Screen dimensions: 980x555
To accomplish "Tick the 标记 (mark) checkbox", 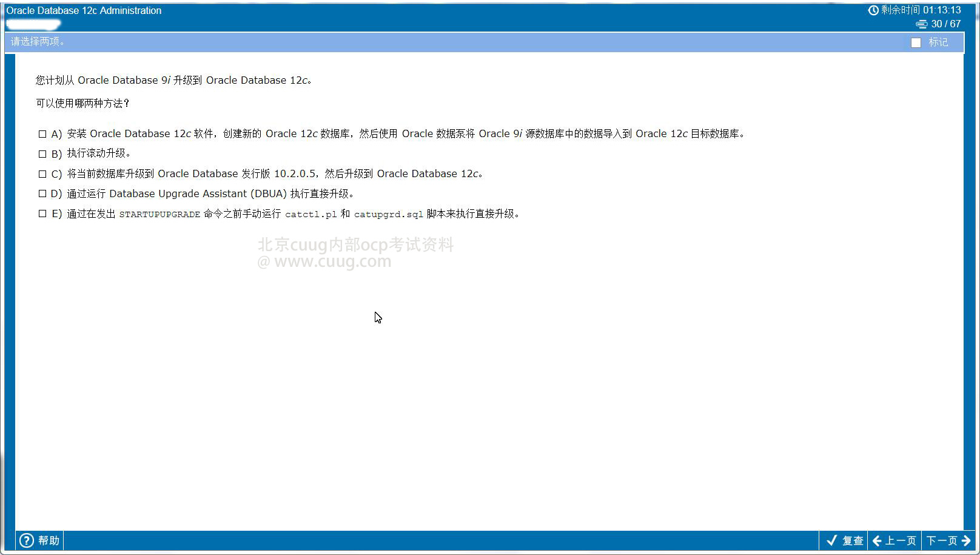I will click(x=916, y=42).
